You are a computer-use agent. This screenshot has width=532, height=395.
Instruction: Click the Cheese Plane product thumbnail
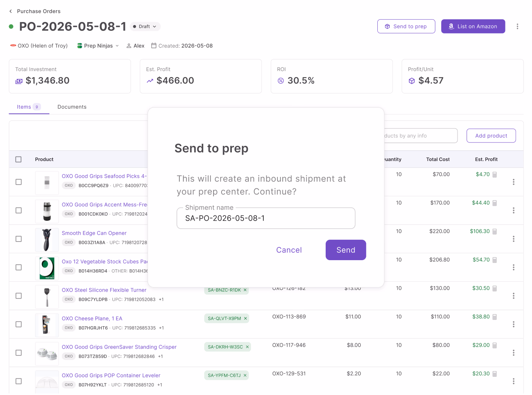click(47, 325)
